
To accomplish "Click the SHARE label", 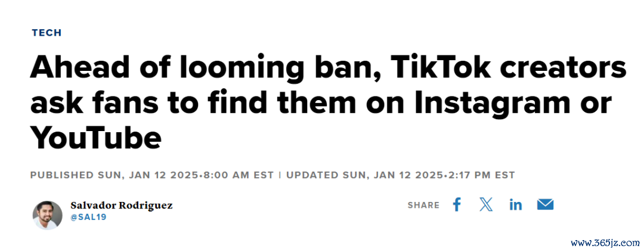I will (423, 205).
